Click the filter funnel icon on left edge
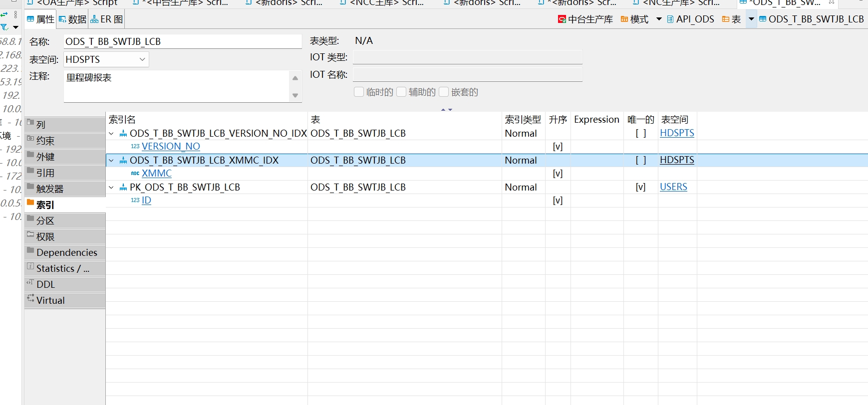 pos(4,27)
